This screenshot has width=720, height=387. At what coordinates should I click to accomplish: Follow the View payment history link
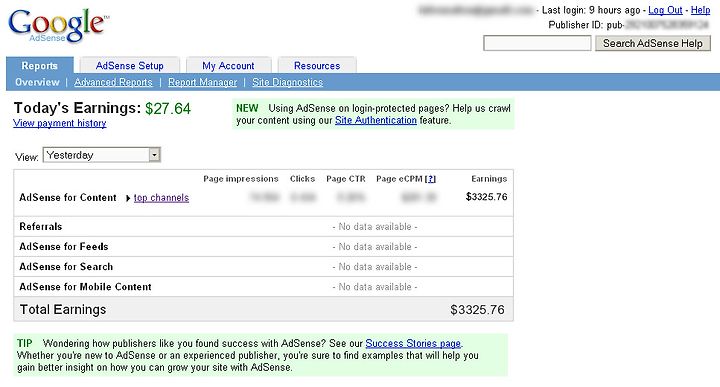click(60, 123)
